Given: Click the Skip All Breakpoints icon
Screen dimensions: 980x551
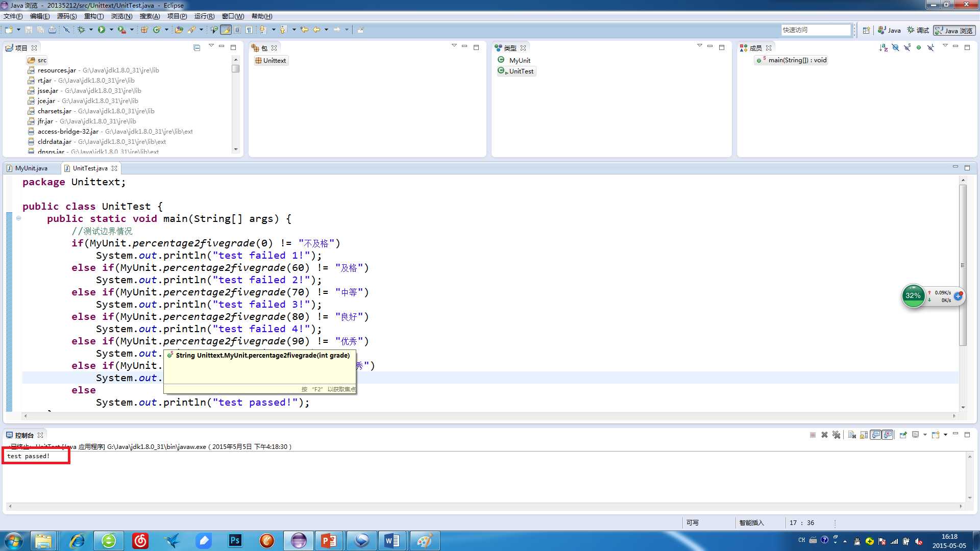Looking at the screenshot, I should pyautogui.click(x=66, y=30).
